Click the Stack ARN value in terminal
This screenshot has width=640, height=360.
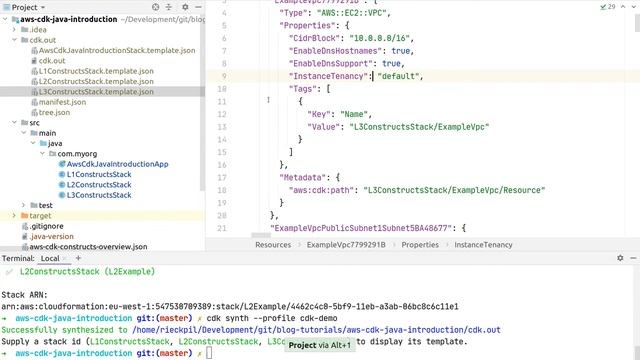(230, 307)
